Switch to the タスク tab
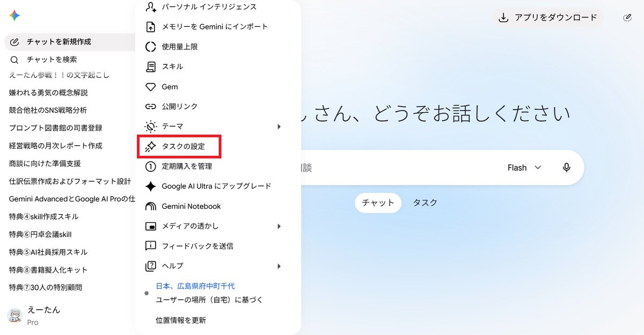 tap(425, 203)
